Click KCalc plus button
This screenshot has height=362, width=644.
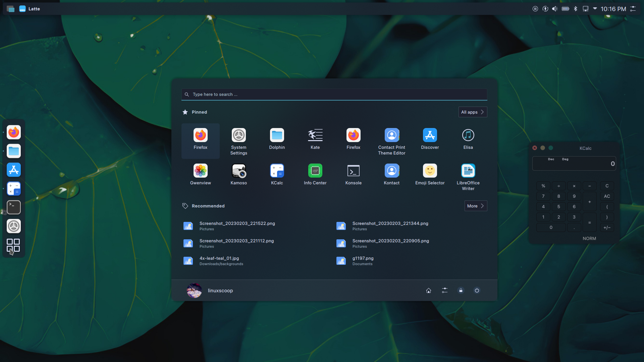coord(590,202)
